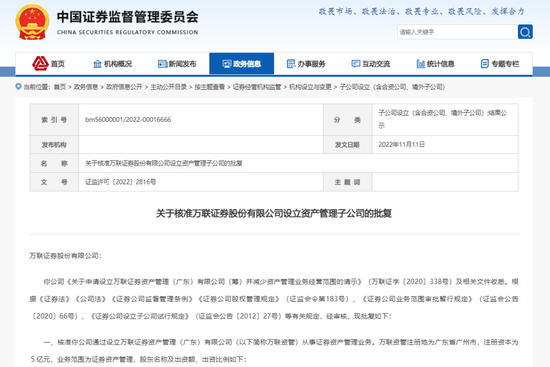
Task: Click the red 首页 home logo icon
Action: [40, 64]
